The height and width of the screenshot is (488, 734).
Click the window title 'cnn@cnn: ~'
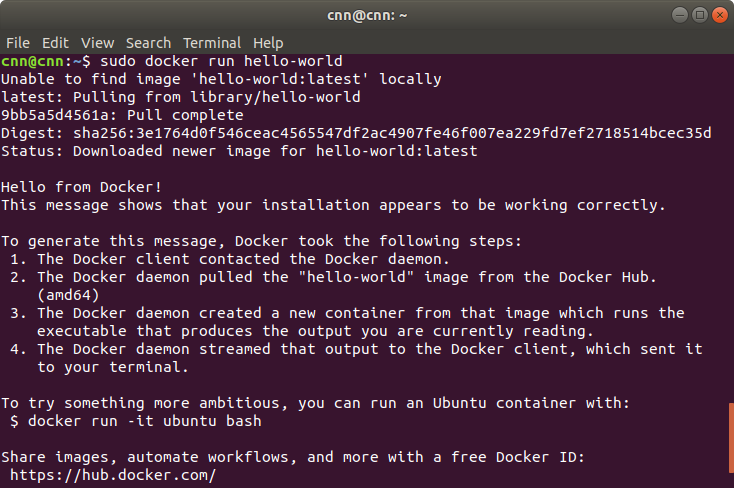tap(367, 15)
